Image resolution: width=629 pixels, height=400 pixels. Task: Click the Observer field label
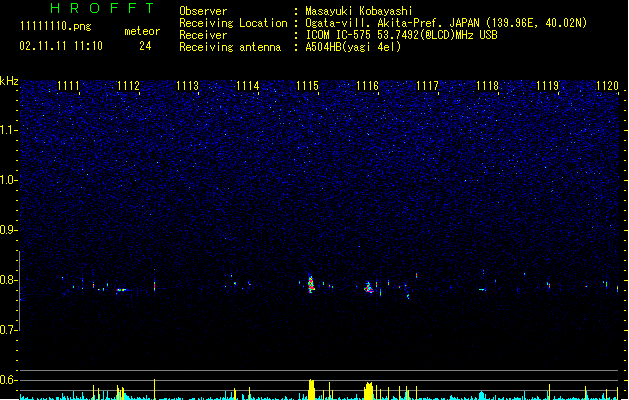coord(203,11)
